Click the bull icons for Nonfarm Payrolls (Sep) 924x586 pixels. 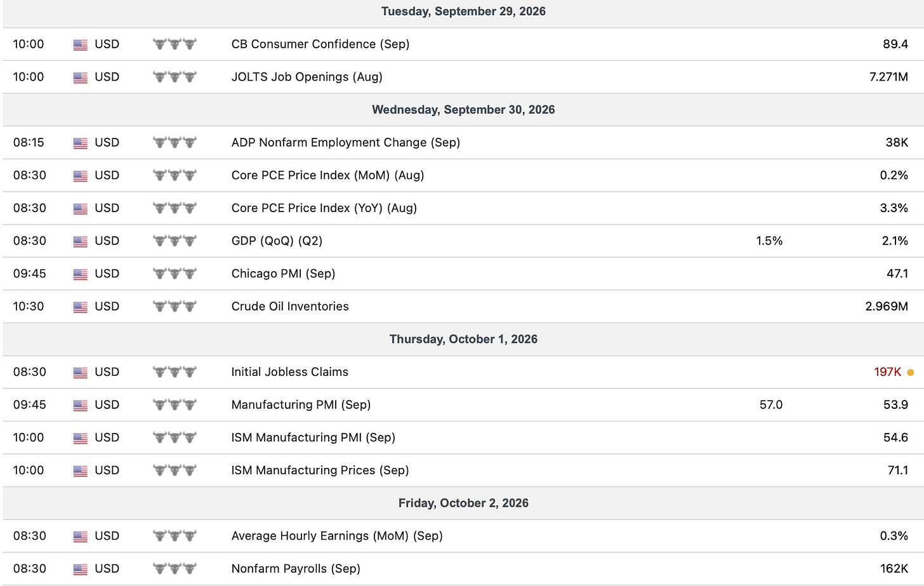[175, 568]
